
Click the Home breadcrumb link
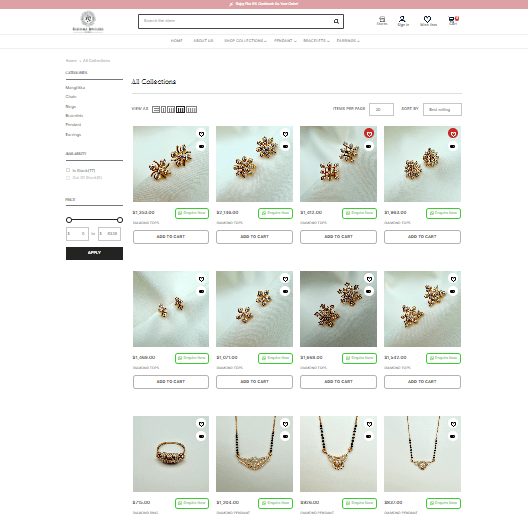pyautogui.click(x=71, y=61)
